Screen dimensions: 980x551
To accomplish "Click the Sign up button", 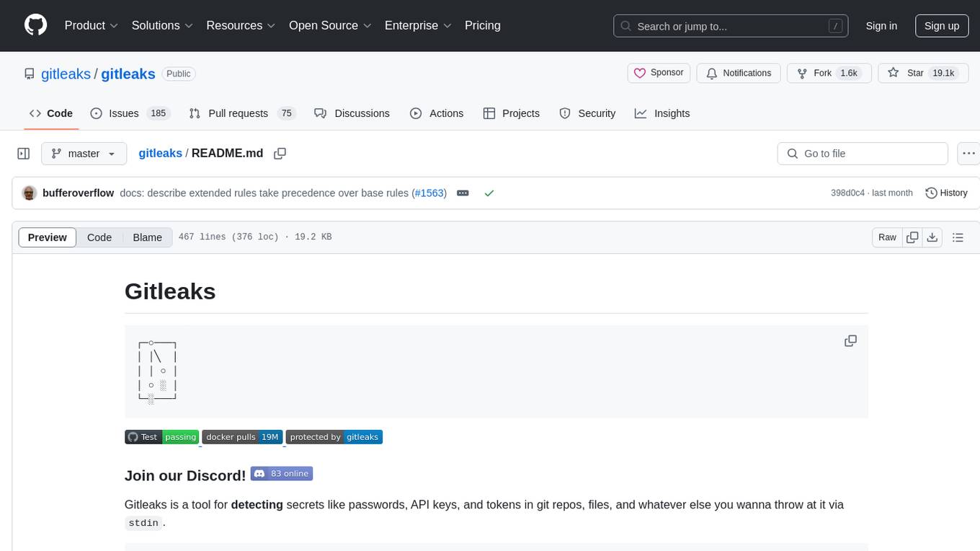I will pyautogui.click(x=942, y=26).
